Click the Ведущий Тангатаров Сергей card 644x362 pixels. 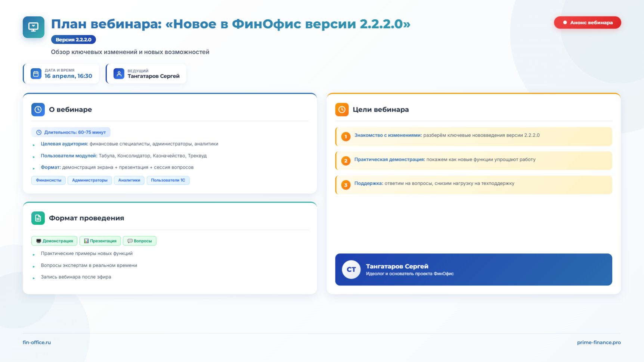pyautogui.click(x=146, y=74)
